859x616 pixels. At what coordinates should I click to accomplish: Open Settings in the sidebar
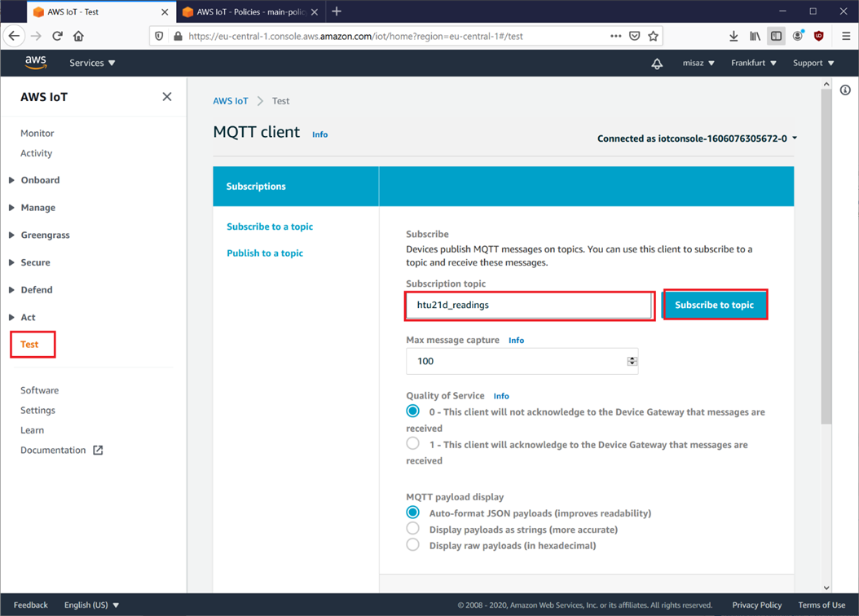[x=37, y=410]
